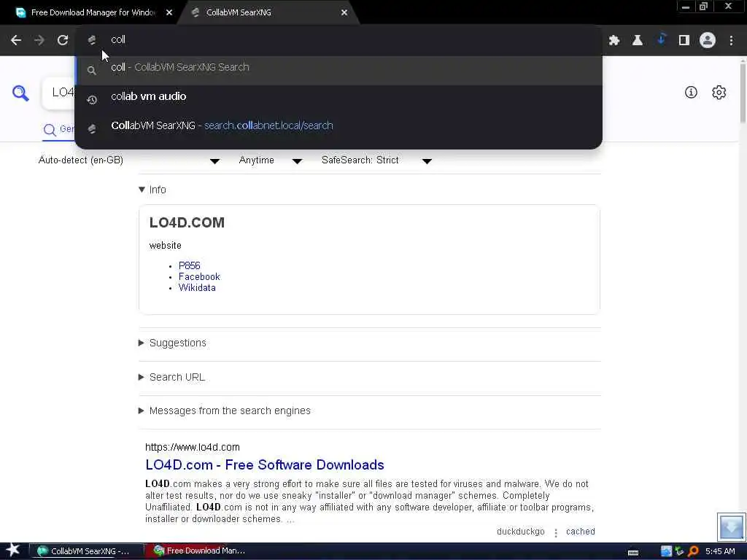The image size is (747, 560).
Task: Open the SearXNG info about page icon
Action: click(x=691, y=93)
